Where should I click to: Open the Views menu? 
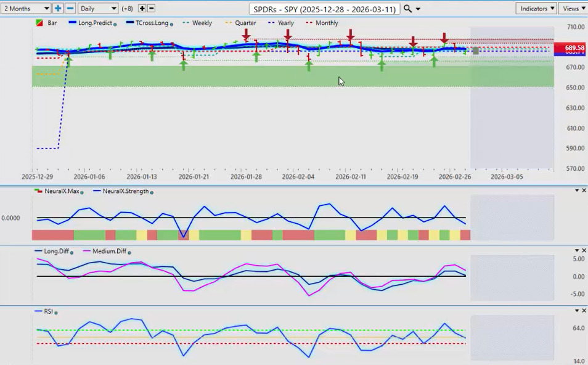pyautogui.click(x=574, y=8)
